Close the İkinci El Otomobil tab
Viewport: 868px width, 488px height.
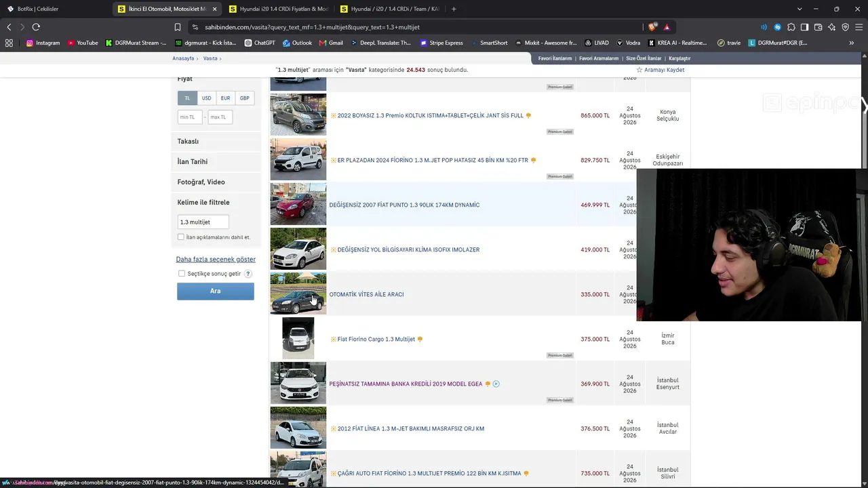(215, 9)
